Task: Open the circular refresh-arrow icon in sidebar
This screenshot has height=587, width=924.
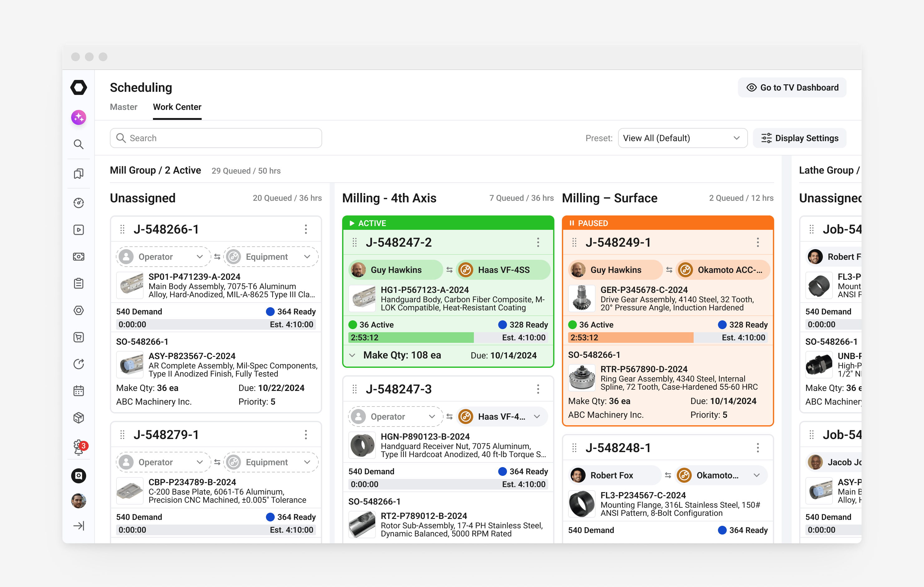Action: coord(79,364)
